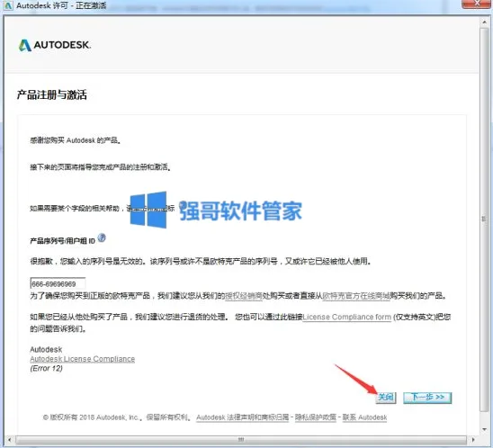Click the 关闭 button

coord(385,398)
